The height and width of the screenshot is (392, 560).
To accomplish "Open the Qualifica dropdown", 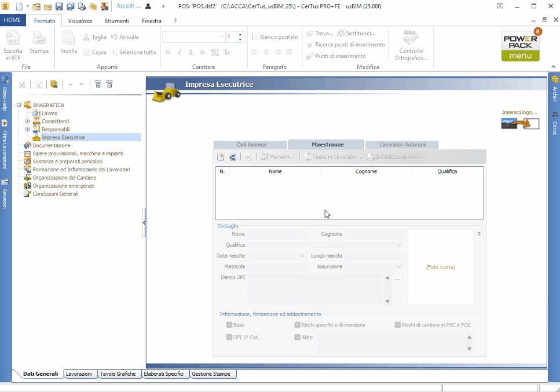I will 399,245.
